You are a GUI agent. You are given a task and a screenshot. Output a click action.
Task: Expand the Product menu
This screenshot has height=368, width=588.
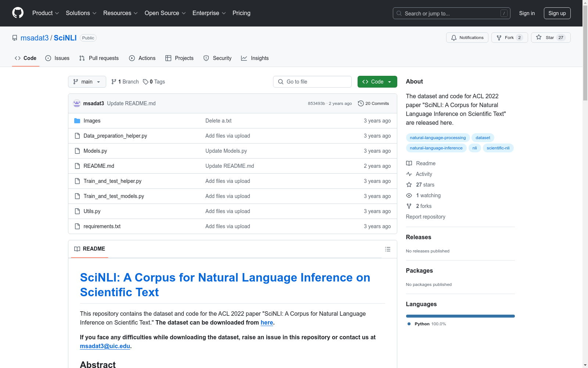(46, 13)
